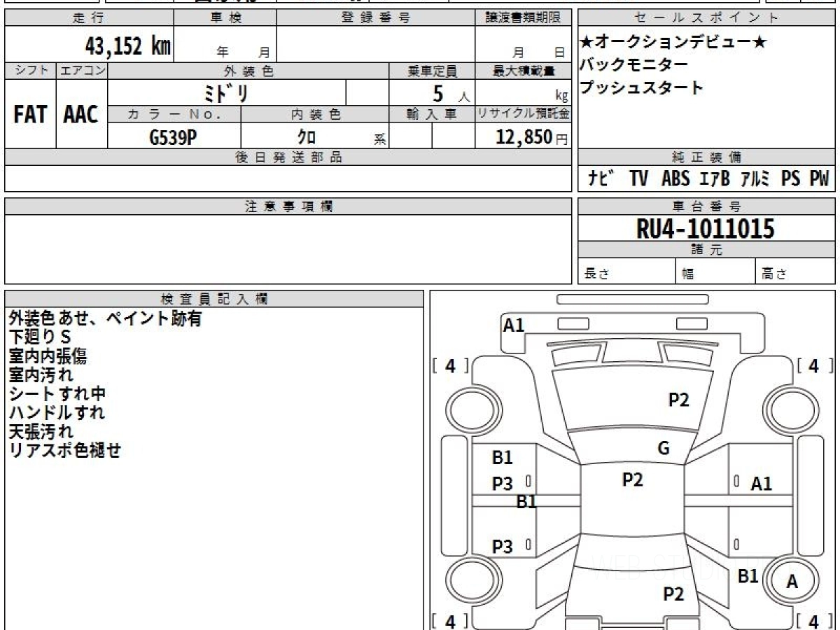840x630 pixels.
Task: Click the interior color value クロ
Action: [306, 137]
